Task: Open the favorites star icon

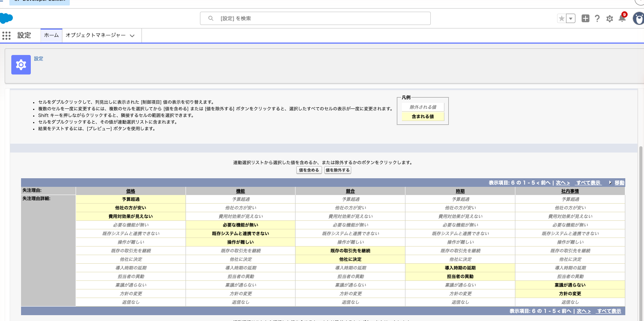Action: pyautogui.click(x=561, y=18)
